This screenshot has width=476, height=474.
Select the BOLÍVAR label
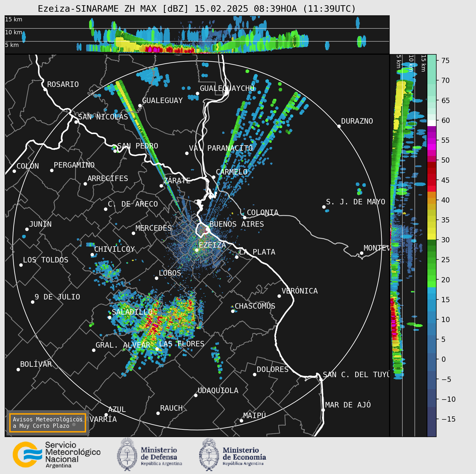[36, 364]
